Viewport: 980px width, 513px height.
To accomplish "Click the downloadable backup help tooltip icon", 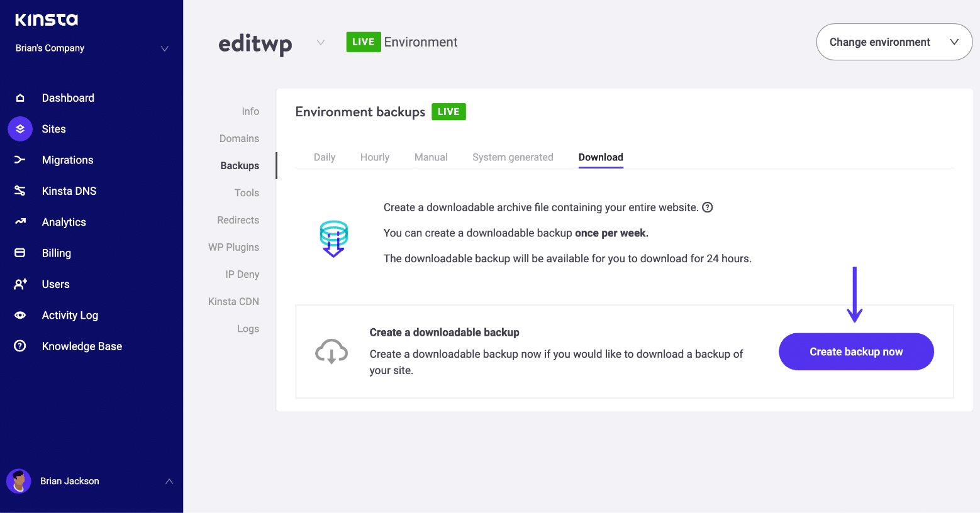I will point(707,207).
